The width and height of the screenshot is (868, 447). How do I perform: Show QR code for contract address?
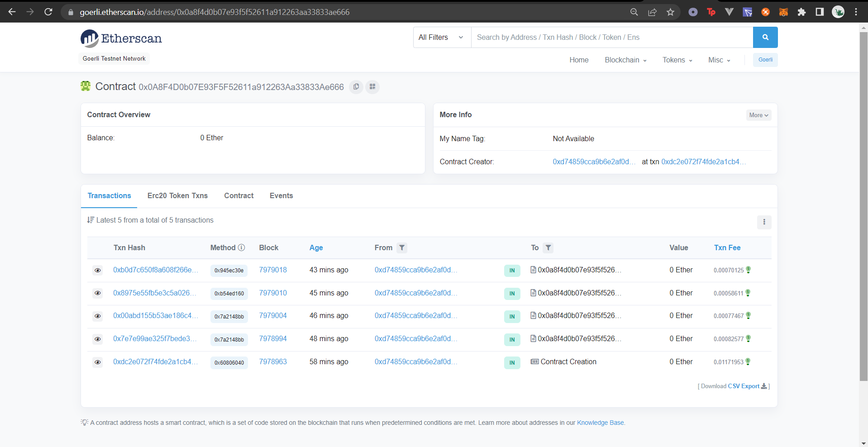372,86
